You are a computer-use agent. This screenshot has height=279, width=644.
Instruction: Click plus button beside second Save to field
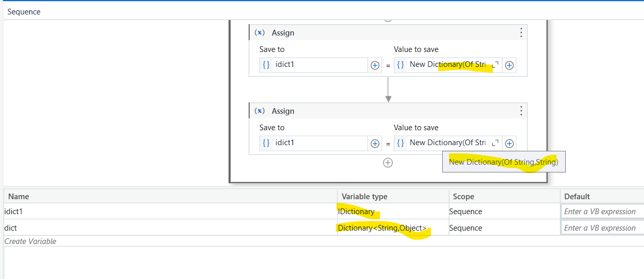pos(375,144)
